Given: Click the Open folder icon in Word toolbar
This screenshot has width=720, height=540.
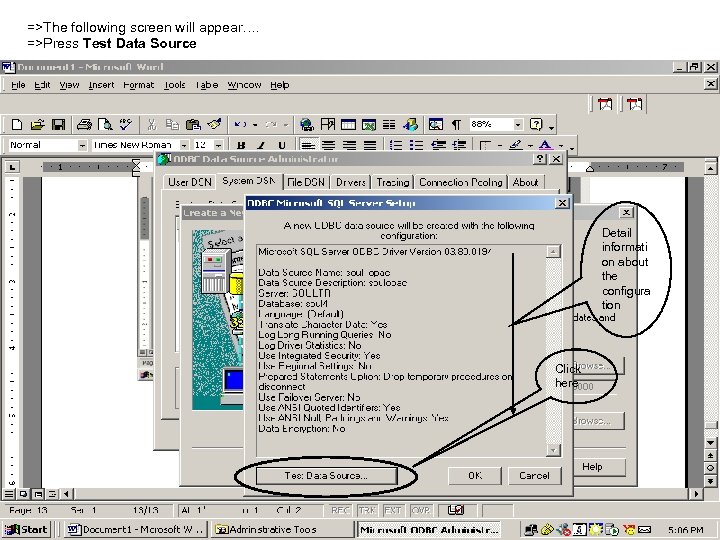Looking at the screenshot, I should tap(38, 124).
